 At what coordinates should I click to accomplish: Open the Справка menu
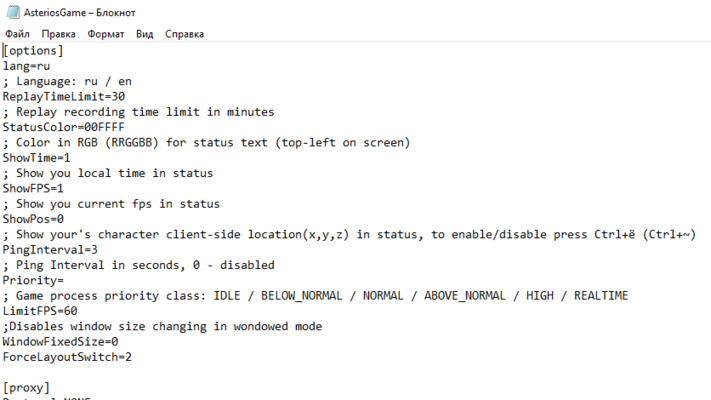click(x=183, y=33)
